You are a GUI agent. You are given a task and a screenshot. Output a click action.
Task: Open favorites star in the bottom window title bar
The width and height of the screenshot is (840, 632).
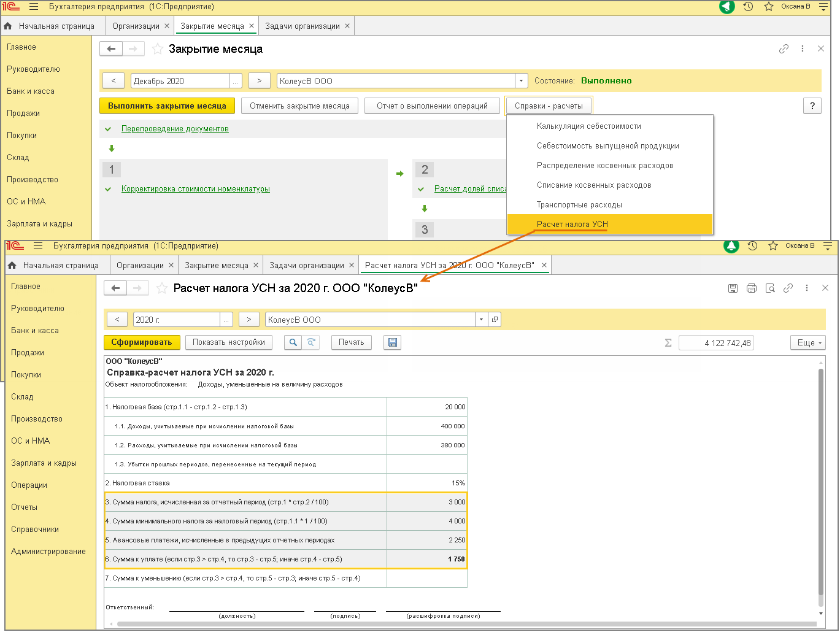click(x=773, y=246)
